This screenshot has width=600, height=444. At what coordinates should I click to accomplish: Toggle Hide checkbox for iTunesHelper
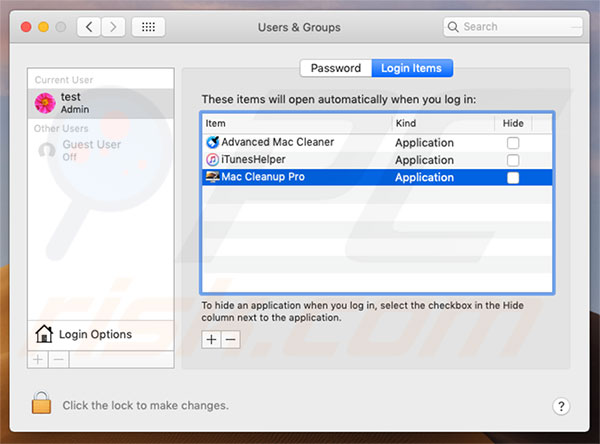(x=513, y=160)
